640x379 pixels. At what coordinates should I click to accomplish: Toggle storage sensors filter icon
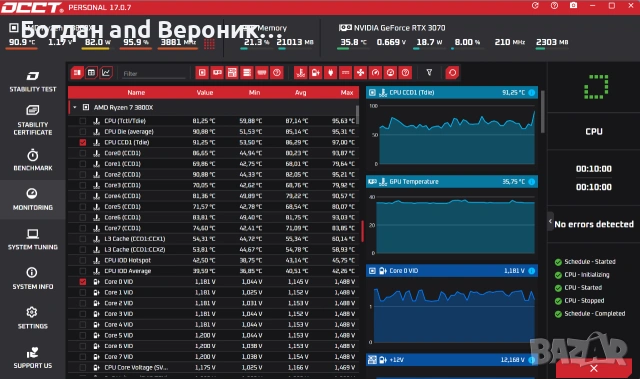[247, 73]
